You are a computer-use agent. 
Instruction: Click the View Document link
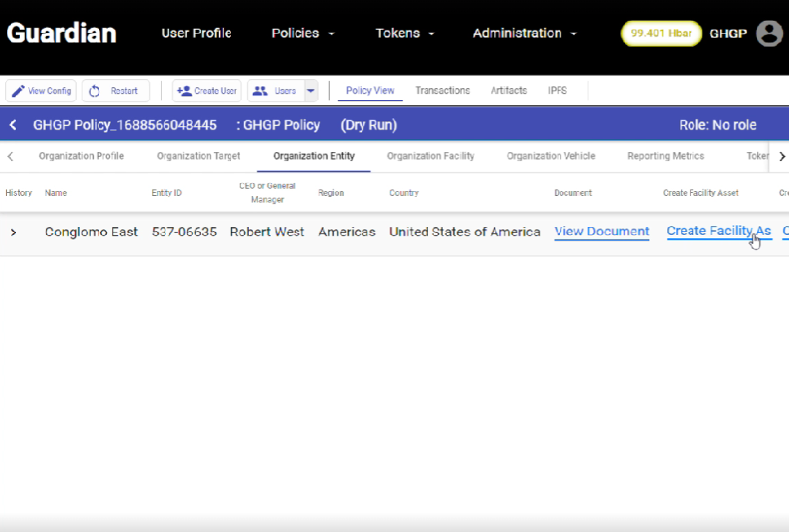601,232
